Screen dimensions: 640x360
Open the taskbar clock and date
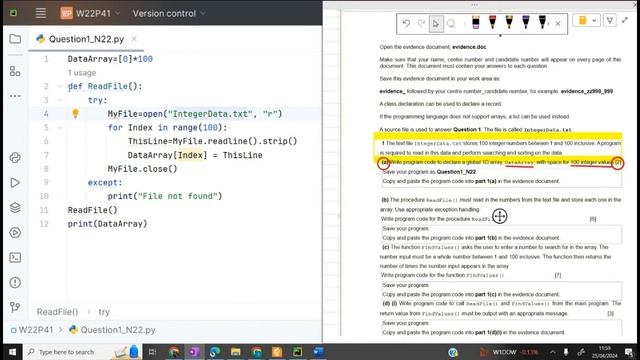click(604, 352)
